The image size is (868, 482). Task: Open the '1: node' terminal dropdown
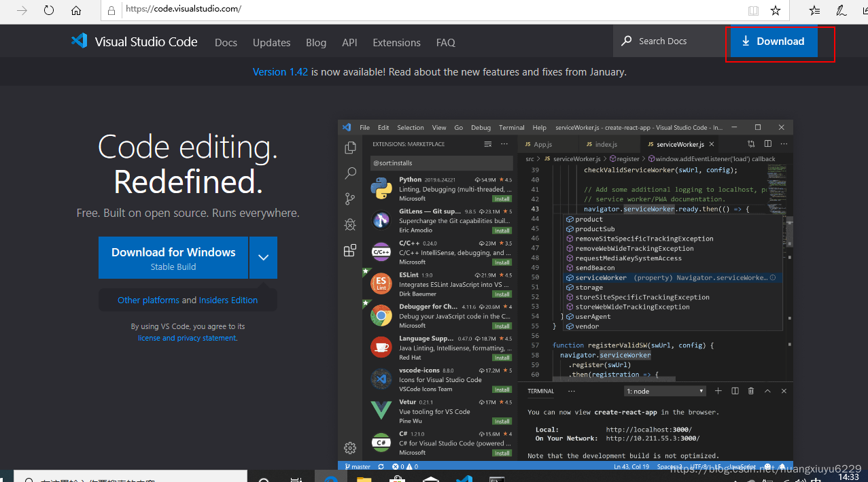click(664, 390)
